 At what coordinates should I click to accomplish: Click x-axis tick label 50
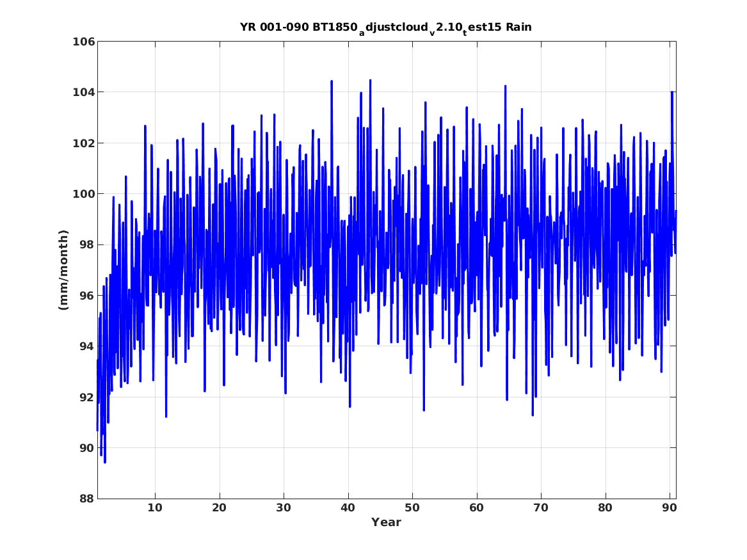click(x=412, y=508)
